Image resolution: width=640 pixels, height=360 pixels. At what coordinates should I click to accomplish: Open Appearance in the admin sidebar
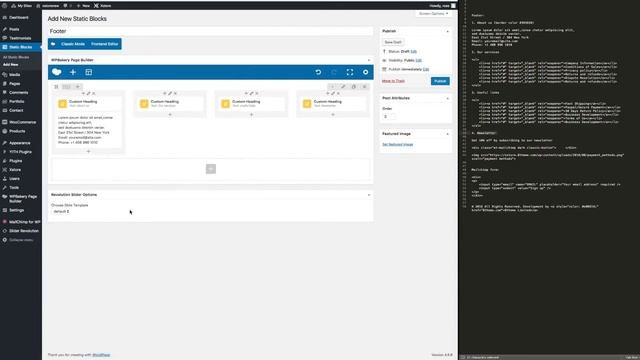20,143
